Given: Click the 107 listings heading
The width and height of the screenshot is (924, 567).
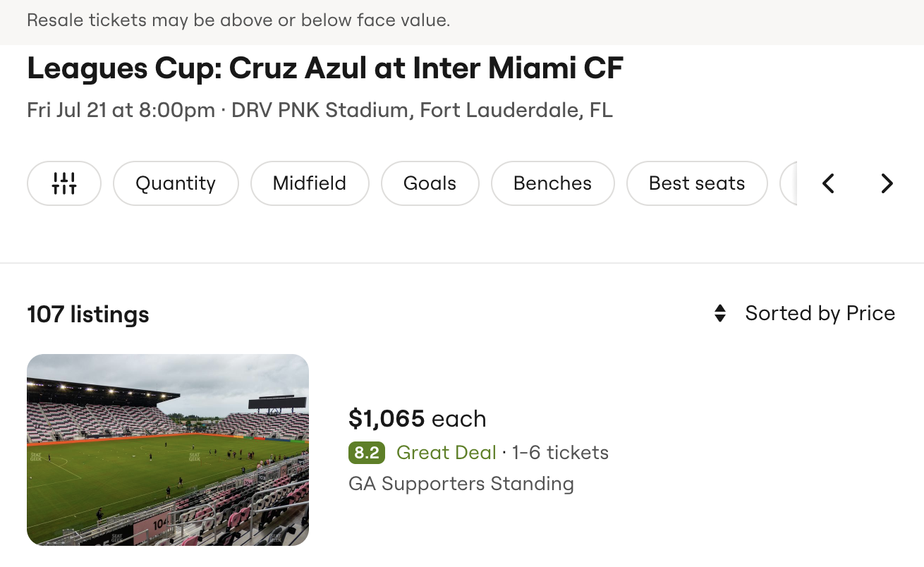Looking at the screenshot, I should tap(88, 315).
